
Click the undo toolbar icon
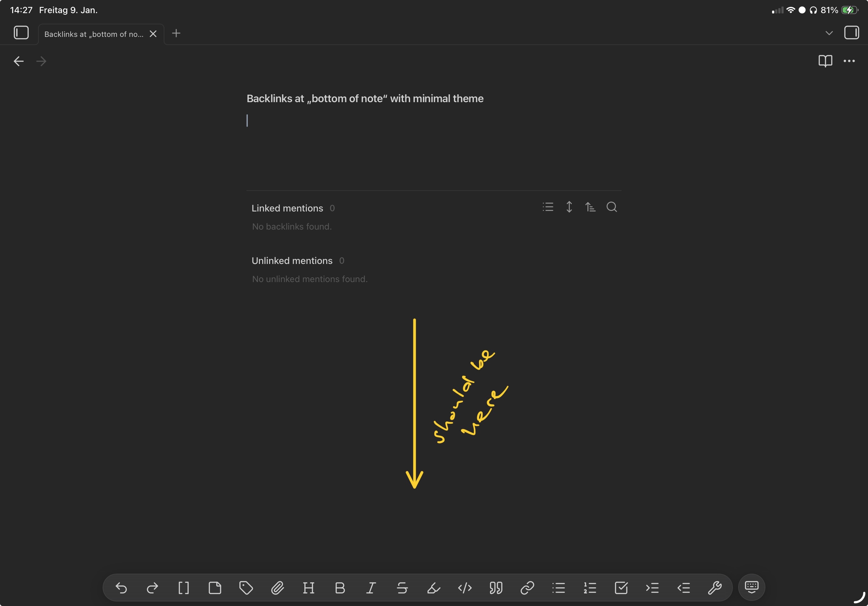pyautogui.click(x=121, y=588)
